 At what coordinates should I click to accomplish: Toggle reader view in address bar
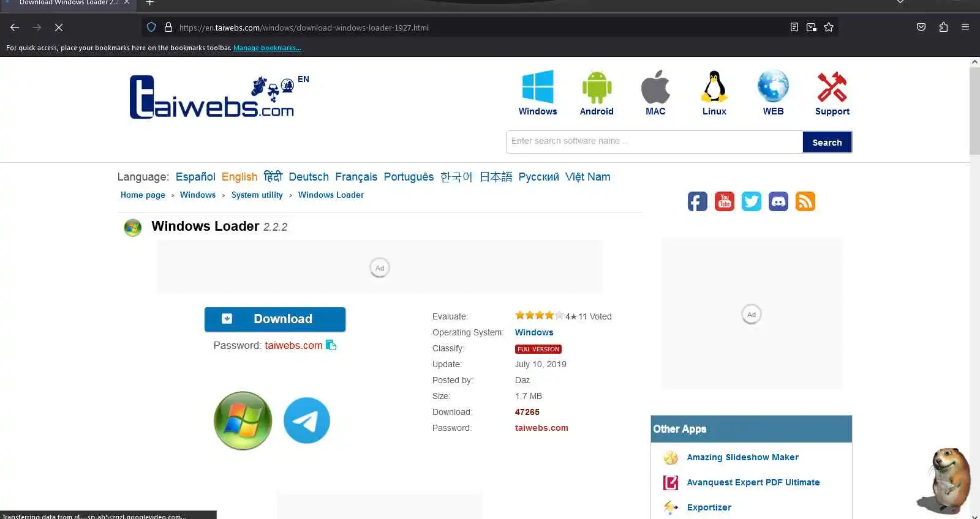pos(794,28)
